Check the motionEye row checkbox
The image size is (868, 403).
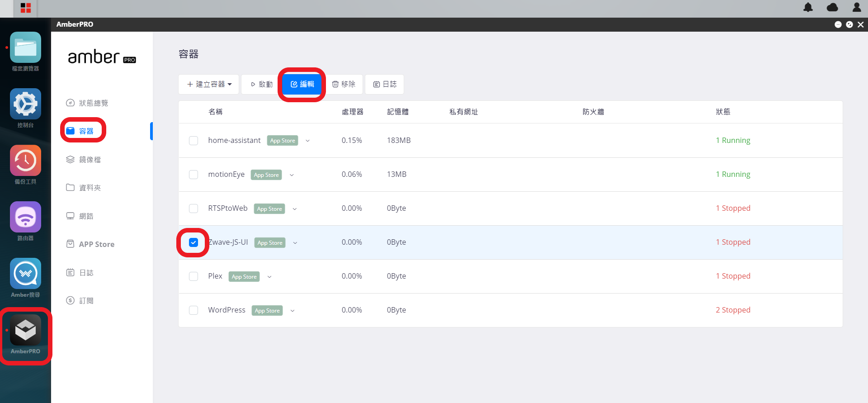coord(193,175)
